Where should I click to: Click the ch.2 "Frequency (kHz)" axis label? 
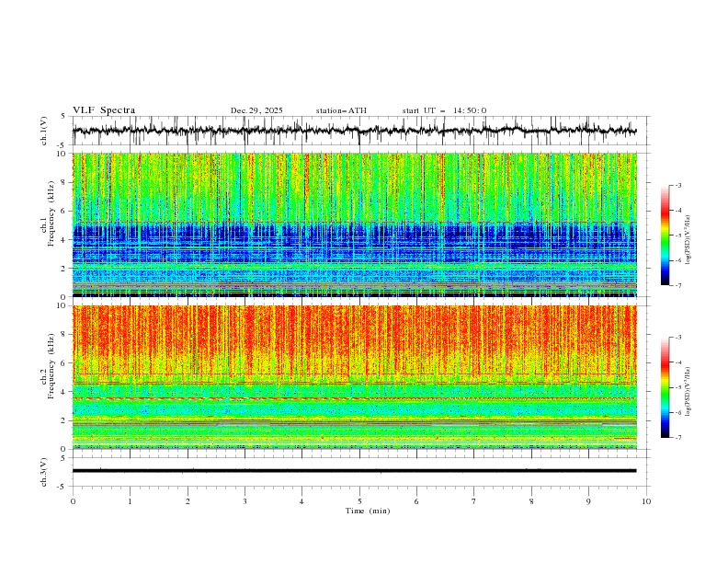[x=51, y=366]
